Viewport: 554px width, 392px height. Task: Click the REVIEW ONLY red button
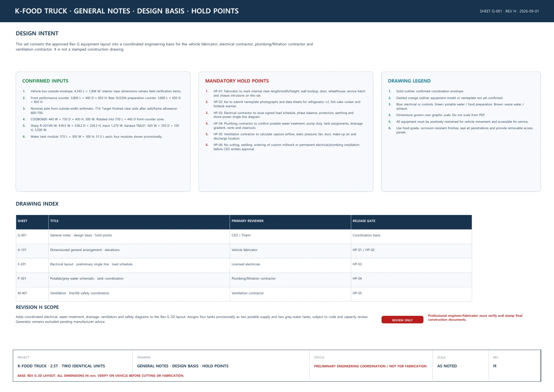click(402, 320)
